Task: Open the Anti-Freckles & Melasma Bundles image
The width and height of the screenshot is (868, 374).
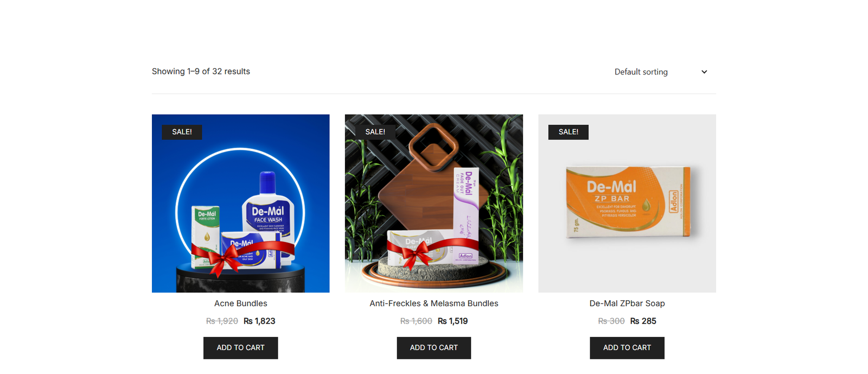Action: (434, 204)
